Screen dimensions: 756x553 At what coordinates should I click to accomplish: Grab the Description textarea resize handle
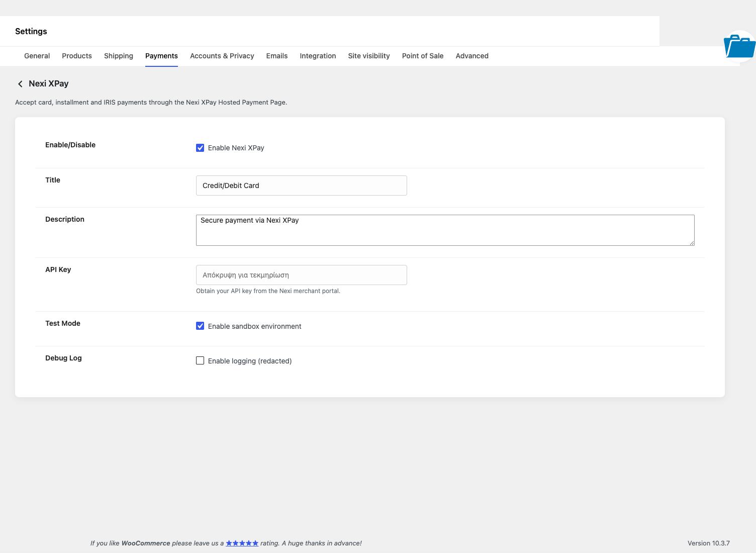(692, 243)
